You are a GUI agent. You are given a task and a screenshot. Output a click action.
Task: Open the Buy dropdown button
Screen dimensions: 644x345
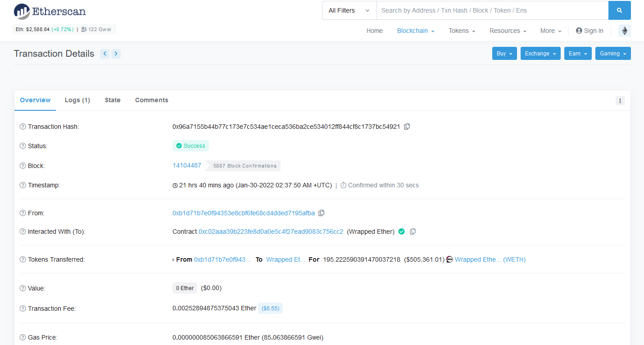click(504, 54)
